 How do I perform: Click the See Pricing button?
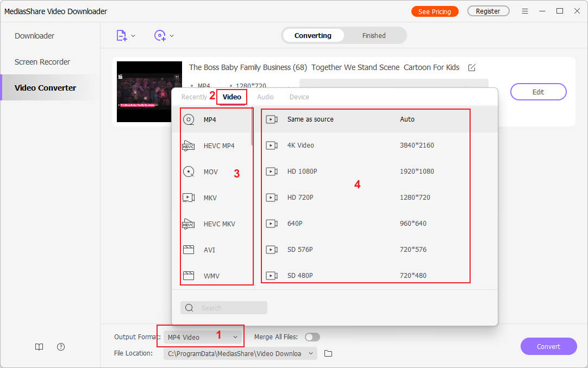(x=435, y=11)
